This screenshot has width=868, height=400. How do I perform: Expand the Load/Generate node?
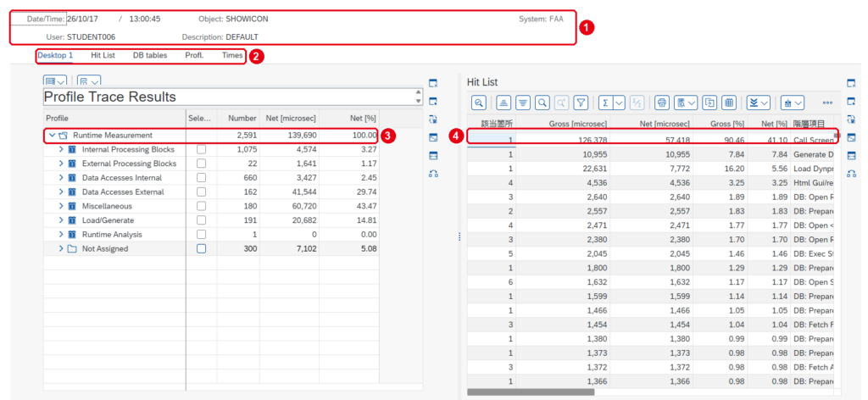tap(61, 220)
